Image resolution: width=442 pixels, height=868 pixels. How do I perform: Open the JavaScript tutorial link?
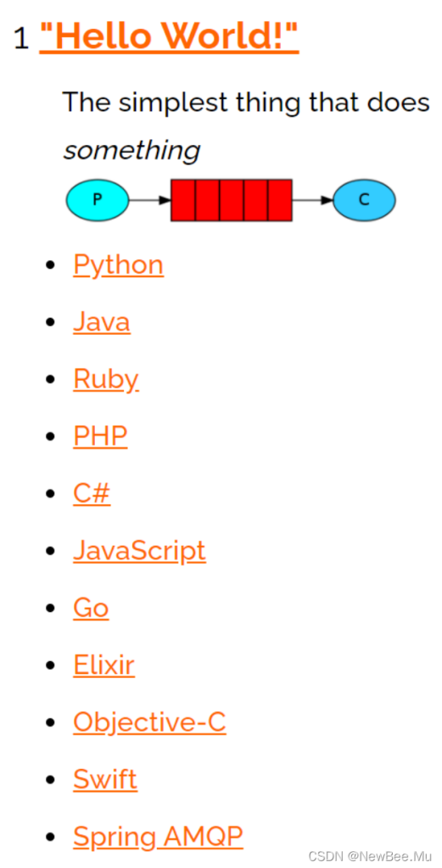click(x=140, y=551)
